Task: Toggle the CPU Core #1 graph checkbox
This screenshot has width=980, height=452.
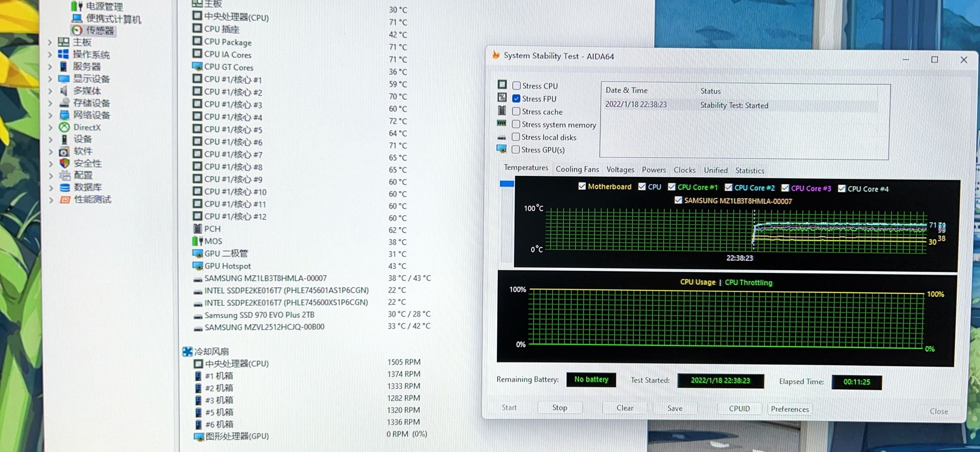Action: point(672,187)
